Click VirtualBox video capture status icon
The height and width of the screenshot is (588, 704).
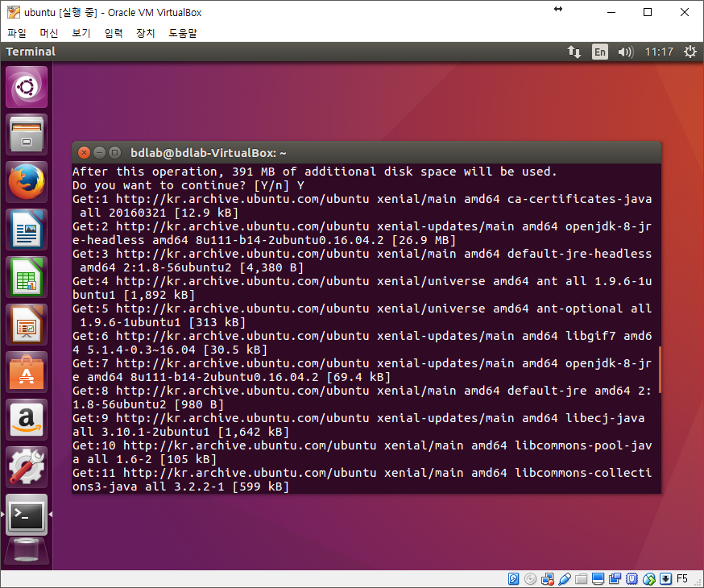point(615,579)
